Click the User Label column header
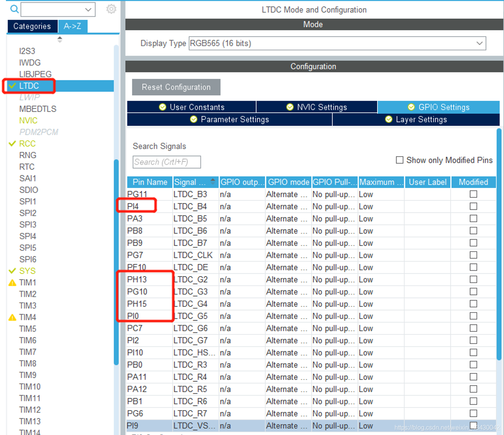Image resolution: width=504 pixels, height=435 pixels. [428, 182]
